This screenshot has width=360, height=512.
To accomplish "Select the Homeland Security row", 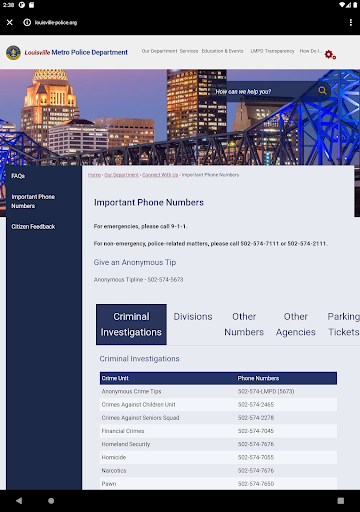I will coord(218,444).
